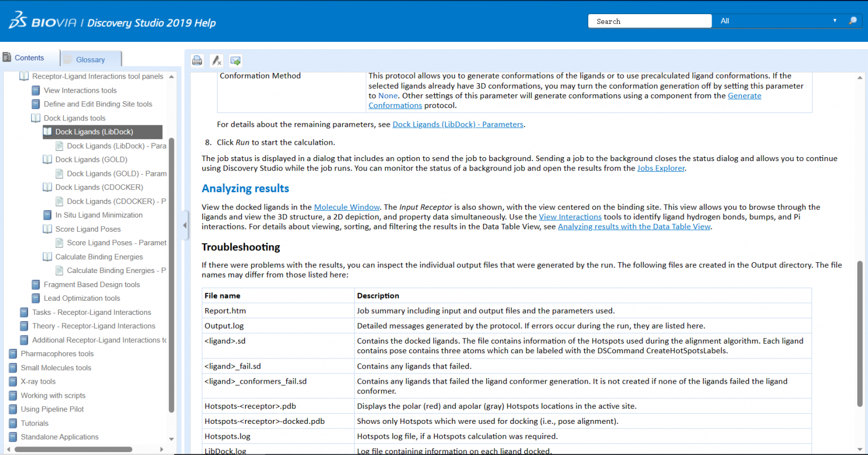
Task: Collapse the Receptor-Ligand Interactions tool panels node
Action: pos(24,76)
